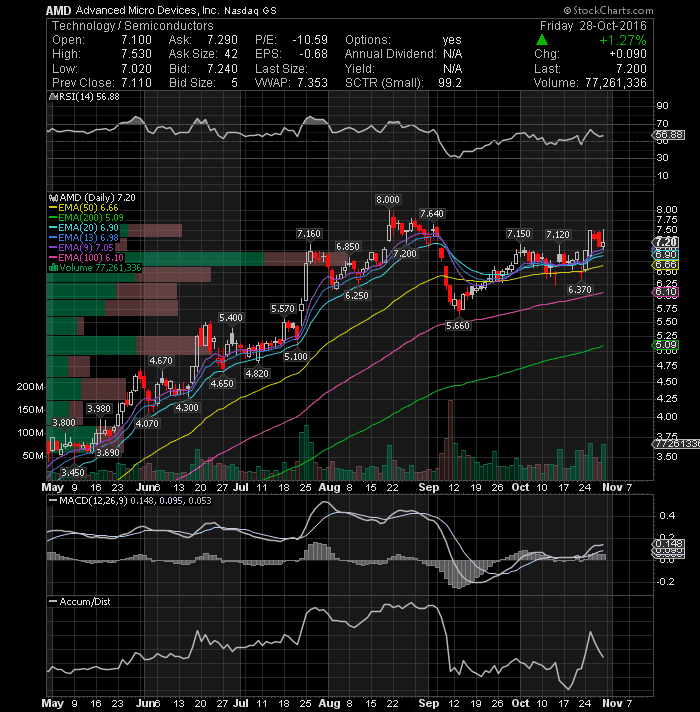Click the EMA(20) 6.90 legend entry
Screen dimensions: 700x712
click(x=88, y=228)
